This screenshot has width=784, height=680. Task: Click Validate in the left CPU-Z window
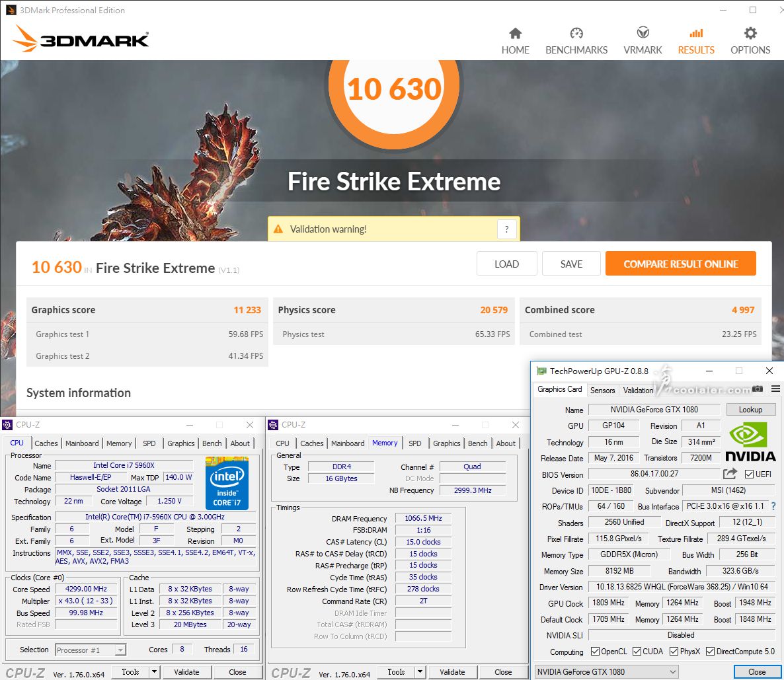click(x=186, y=671)
